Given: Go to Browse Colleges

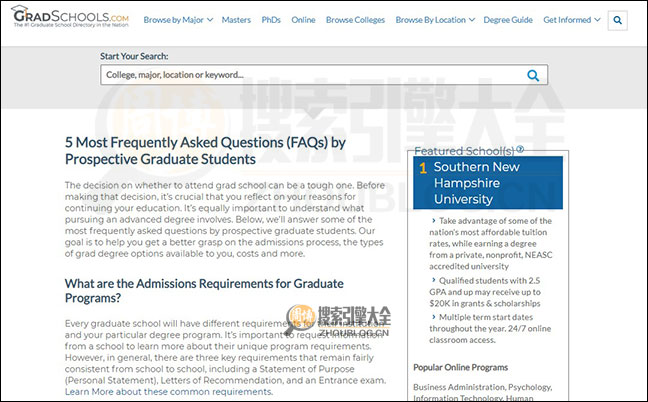Looking at the screenshot, I should pyautogui.click(x=355, y=20).
